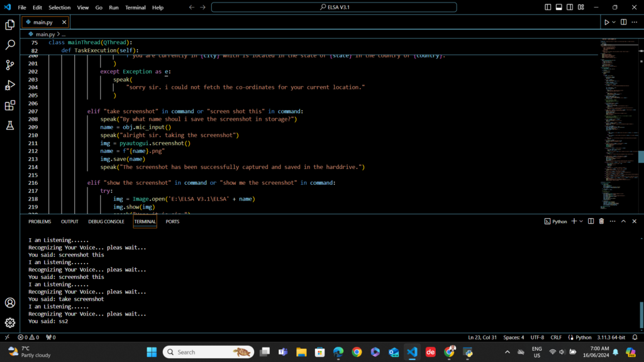Open the Testing flask view
This screenshot has height=362, width=644.
pos(10,126)
